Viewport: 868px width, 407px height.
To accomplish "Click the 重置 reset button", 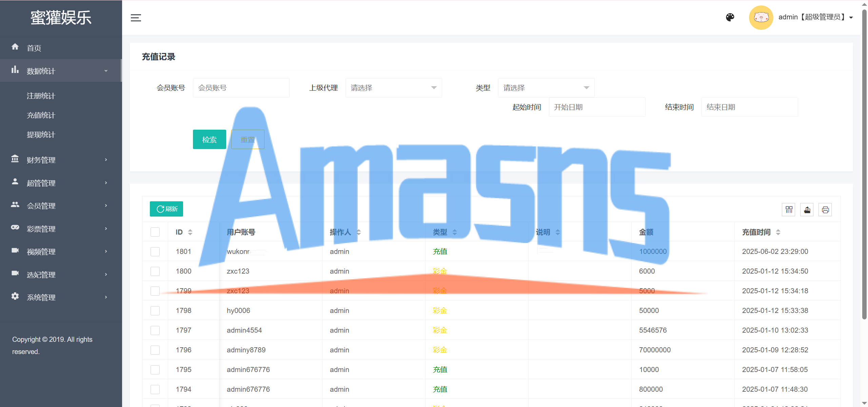I will pos(248,140).
